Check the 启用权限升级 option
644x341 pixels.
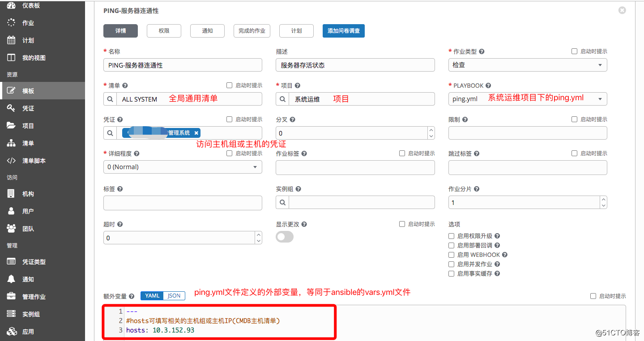pyautogui.click(x=451, y=236)
